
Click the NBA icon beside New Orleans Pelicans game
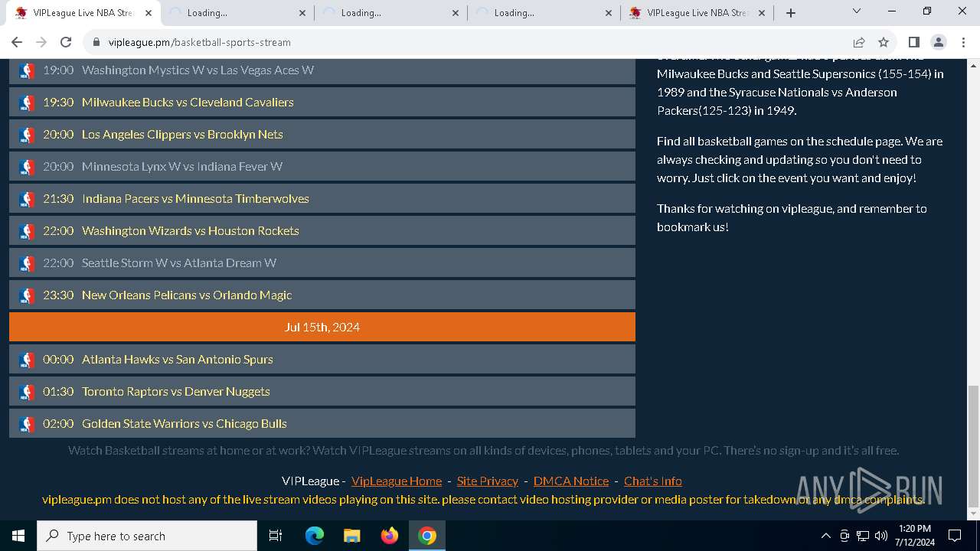(x=27, y=295)
